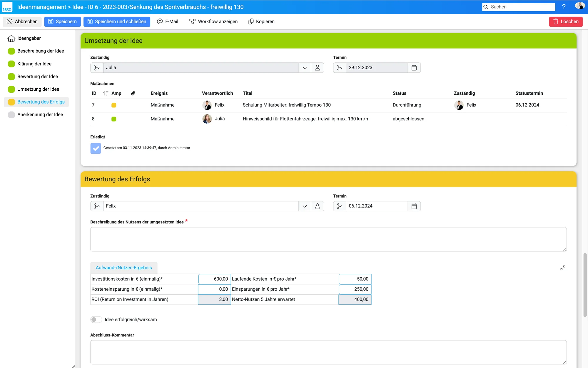This screenshot has width=588, height=368.
Task: Click the Abbrechen button
Action: (22, 21)
